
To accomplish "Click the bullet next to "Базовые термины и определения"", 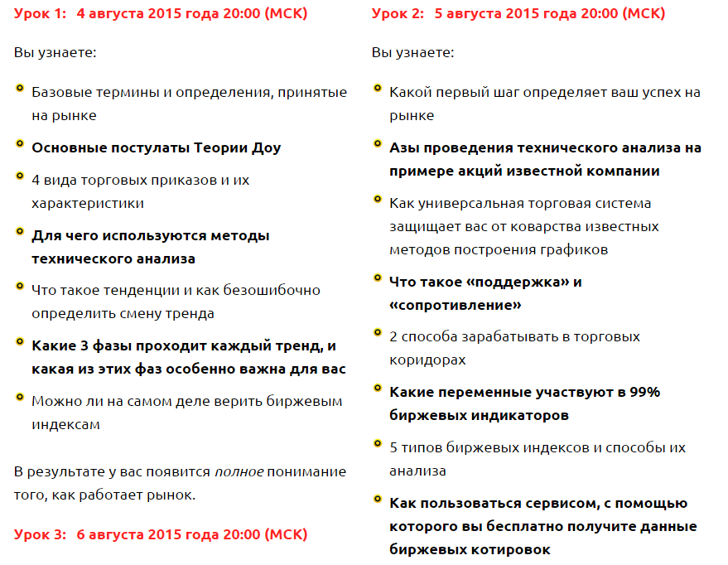I will click(x=19, y=89).
